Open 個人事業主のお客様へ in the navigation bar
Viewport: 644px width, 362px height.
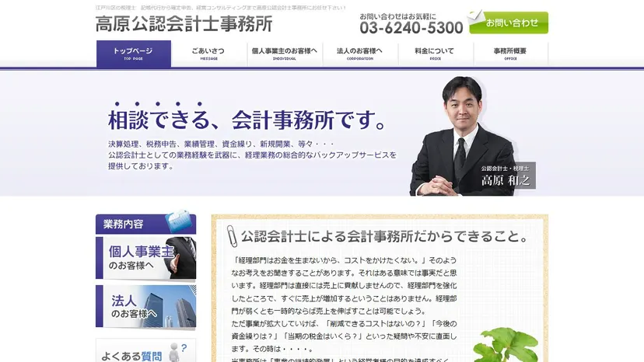point(285,54)
